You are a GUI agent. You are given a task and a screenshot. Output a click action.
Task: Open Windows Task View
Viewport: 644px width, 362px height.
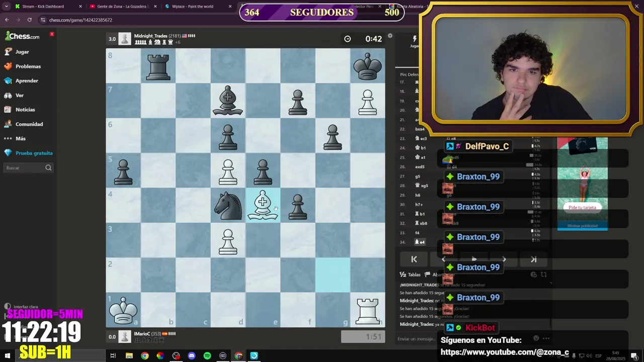tap(113, 355)
